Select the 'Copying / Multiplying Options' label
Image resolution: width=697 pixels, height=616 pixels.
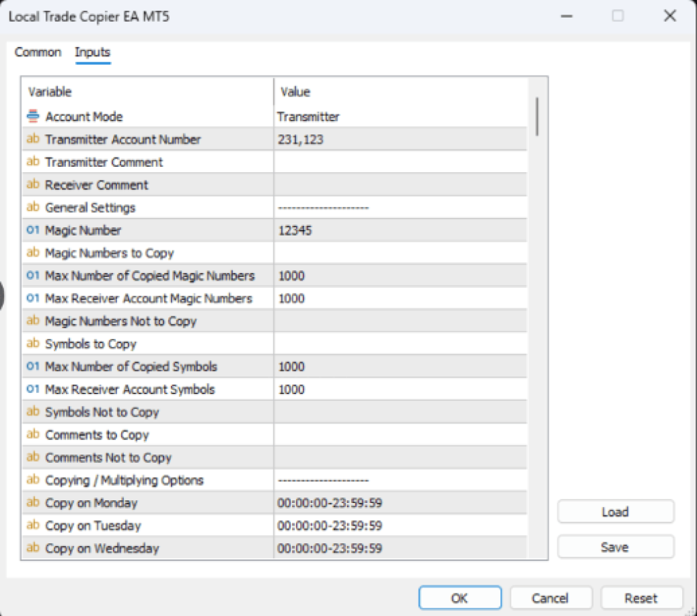pos(125,480)
